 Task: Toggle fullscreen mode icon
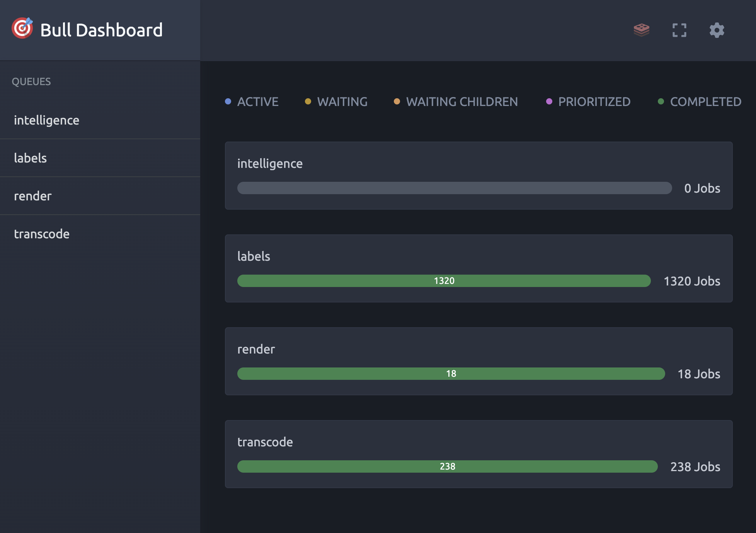click(x=679, y=30)
